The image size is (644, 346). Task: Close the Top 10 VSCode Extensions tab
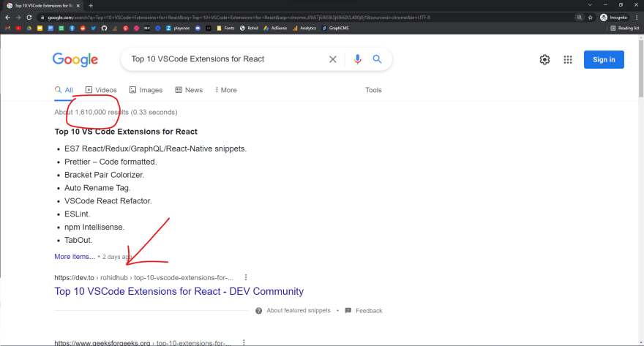point(78,6)
